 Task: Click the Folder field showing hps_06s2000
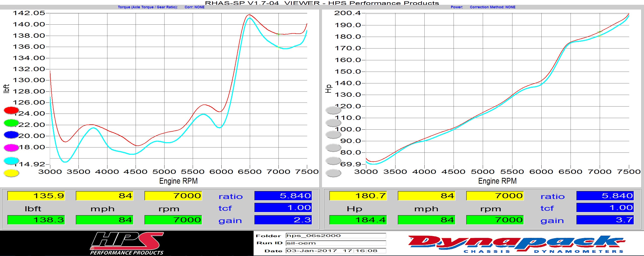(336, 236)
